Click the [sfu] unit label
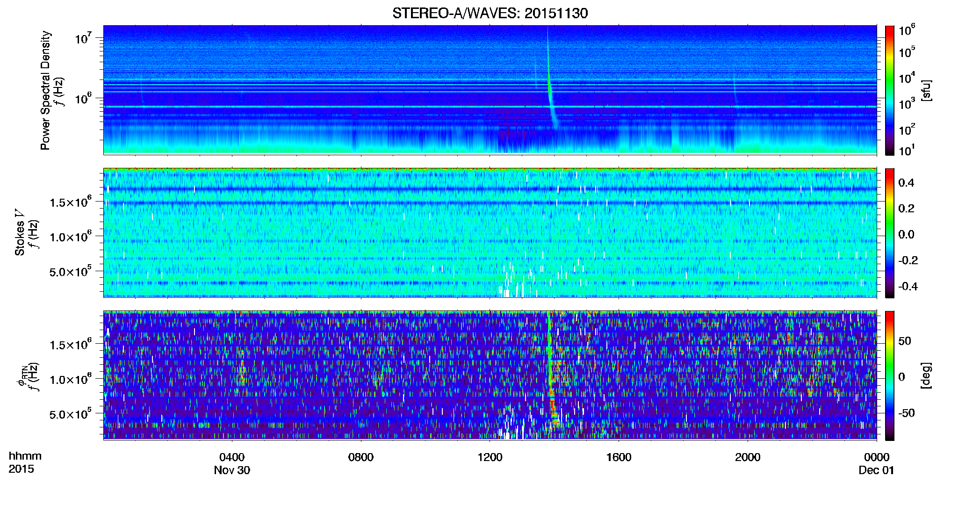The image size is (980, 505). (x=926, y=91)
